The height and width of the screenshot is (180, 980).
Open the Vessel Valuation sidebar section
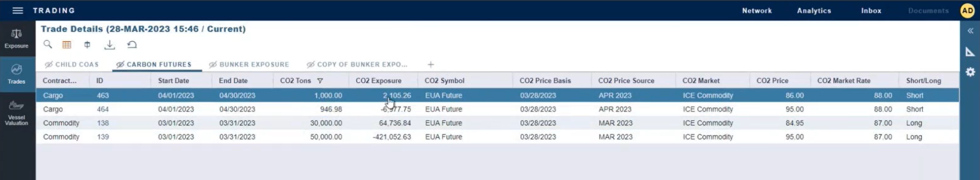point(17,113)
